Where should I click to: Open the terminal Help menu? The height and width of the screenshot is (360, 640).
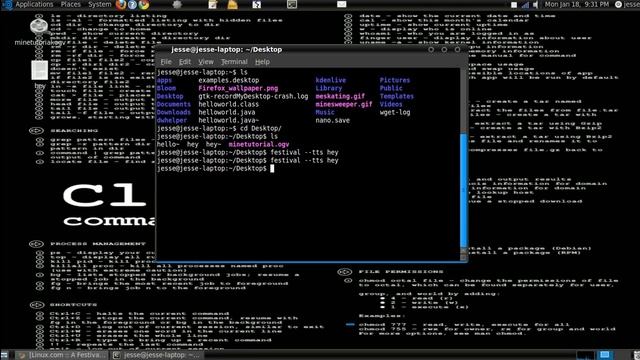262,62
